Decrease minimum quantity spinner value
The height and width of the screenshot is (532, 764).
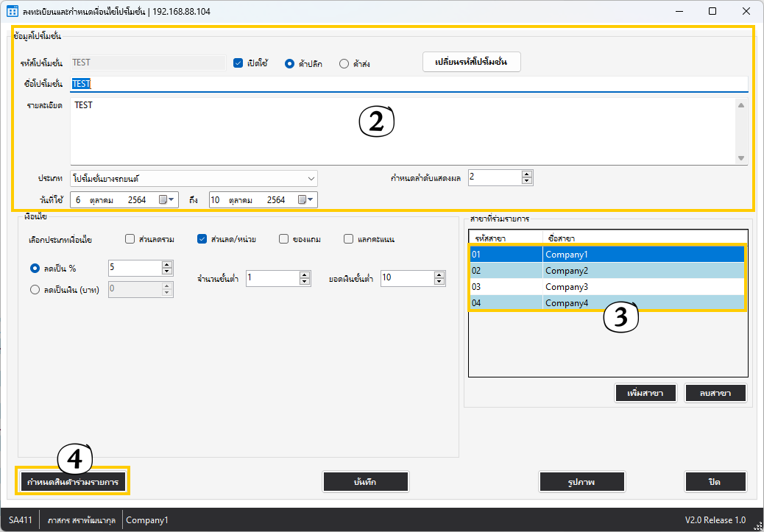point(305,282)
